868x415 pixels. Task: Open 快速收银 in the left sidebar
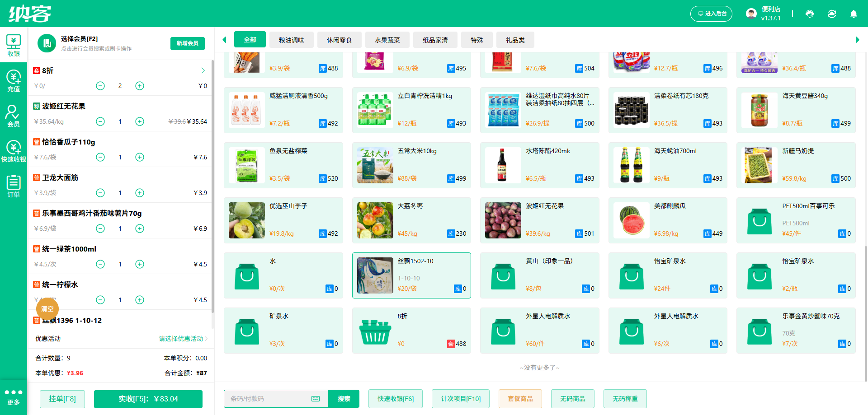[x=14, y=151]
